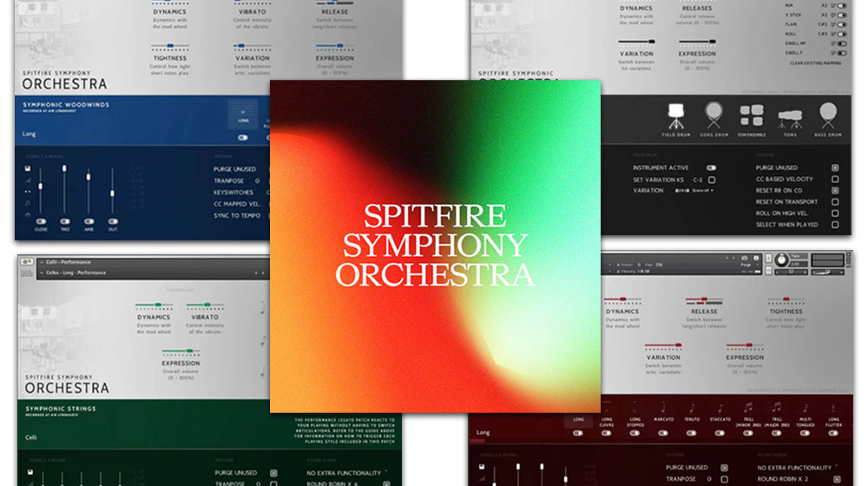This screenshot has height=486, width=868.
Task: Toggle the Staccato articulation switch
Action: 720,433
